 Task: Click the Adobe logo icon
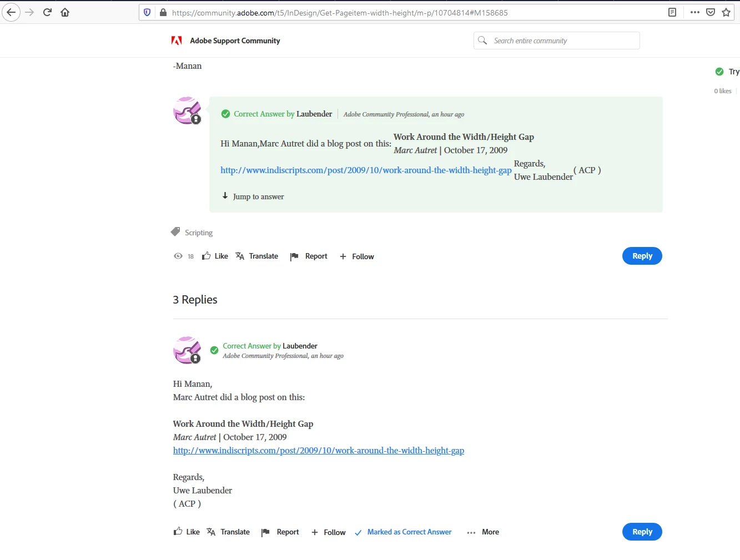click(177, 41)
